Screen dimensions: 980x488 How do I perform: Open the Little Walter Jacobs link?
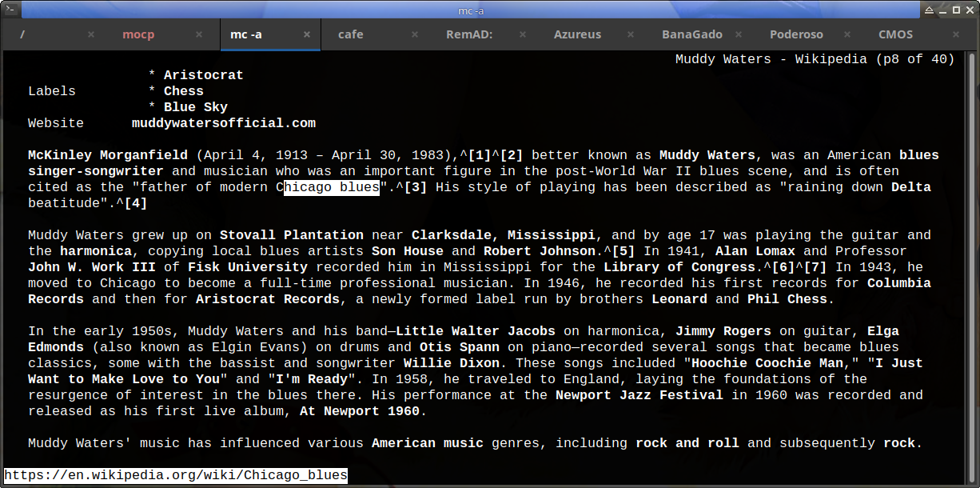[x=476, y=331]
